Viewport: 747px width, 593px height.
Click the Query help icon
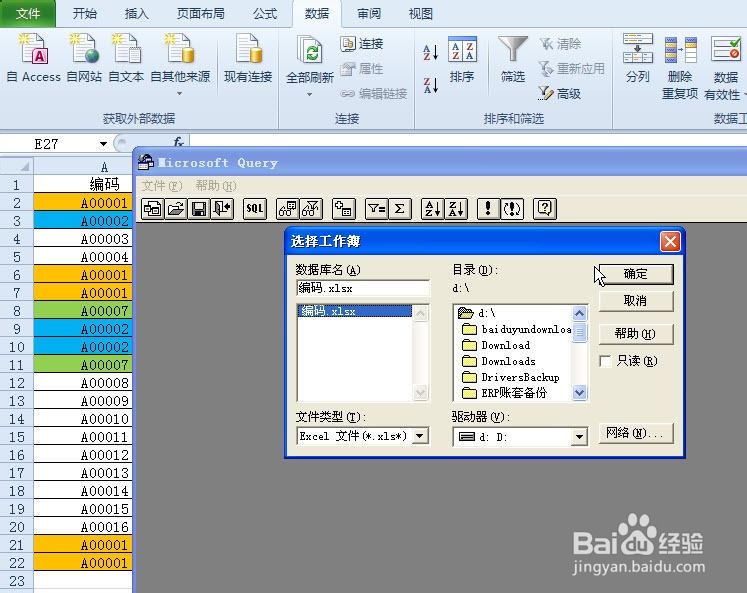pyautogui.click(x=545, y=209)
